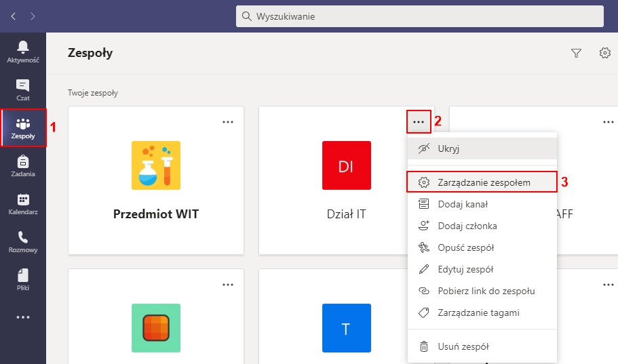Open the Aktywność notifications tab

pos(23,52)
